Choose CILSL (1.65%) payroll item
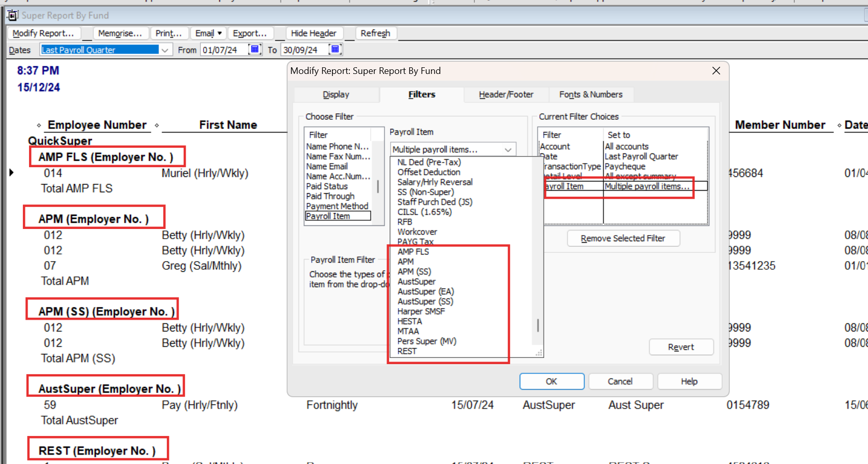Screen dimensions: 868x464 coord(424,212)
